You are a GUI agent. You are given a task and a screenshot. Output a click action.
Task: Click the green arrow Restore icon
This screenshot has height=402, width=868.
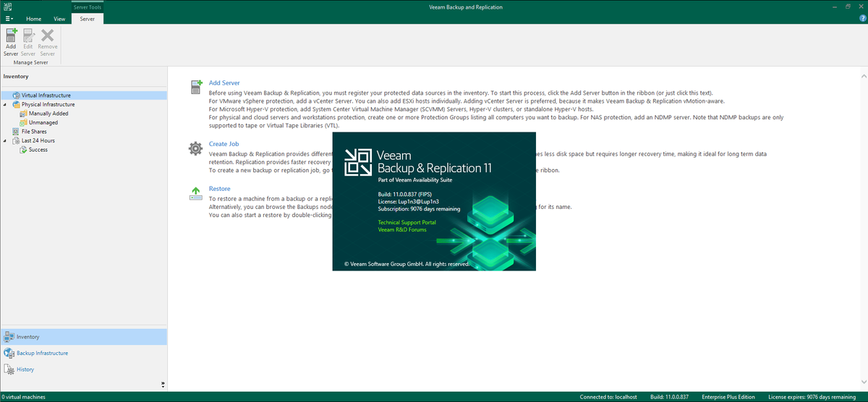[x=196, y=193]
